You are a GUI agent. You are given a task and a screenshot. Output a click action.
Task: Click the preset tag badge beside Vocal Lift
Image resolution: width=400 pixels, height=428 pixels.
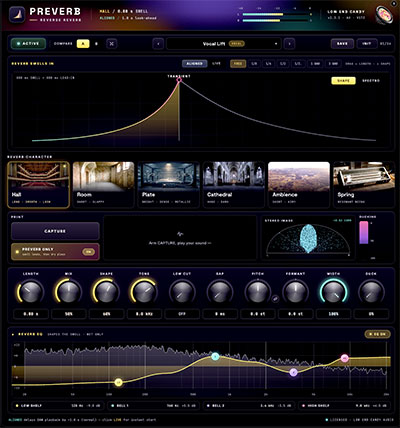click(x=237, y=44)
